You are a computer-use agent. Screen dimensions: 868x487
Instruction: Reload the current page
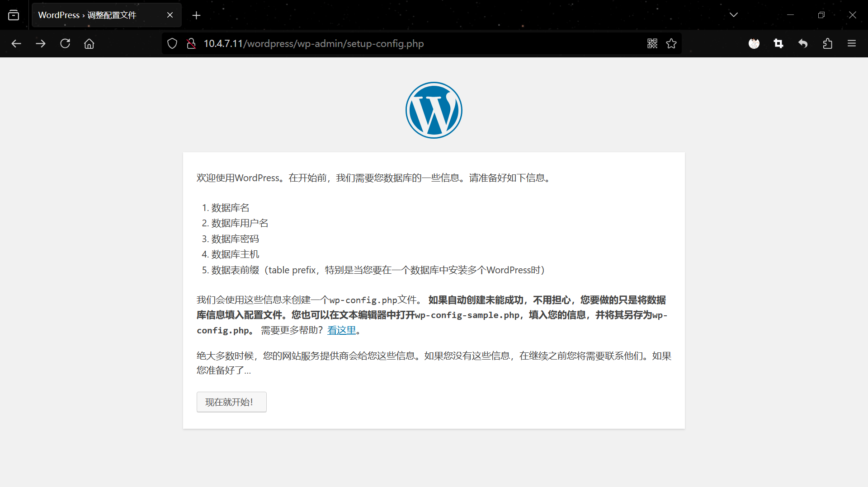point(65,43)
